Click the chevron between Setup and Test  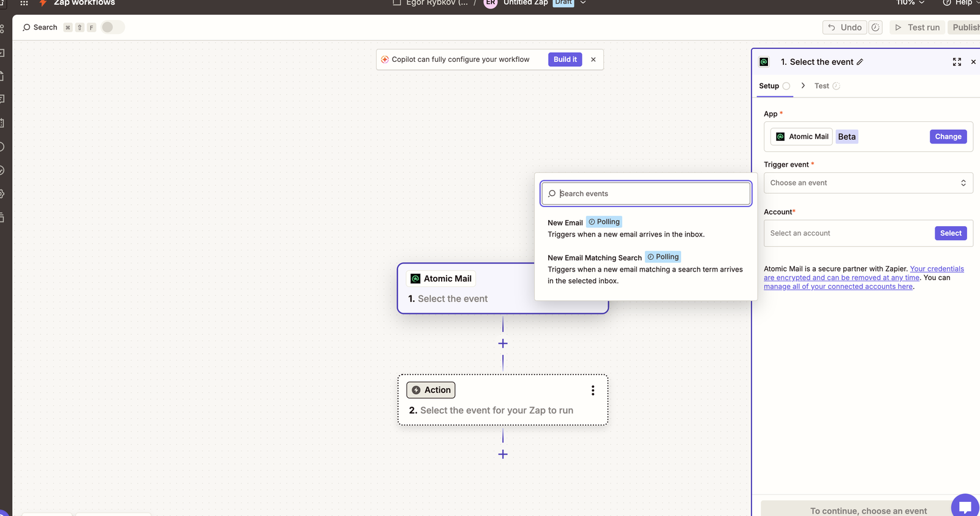pyautogui.click(x=803, y=86)
